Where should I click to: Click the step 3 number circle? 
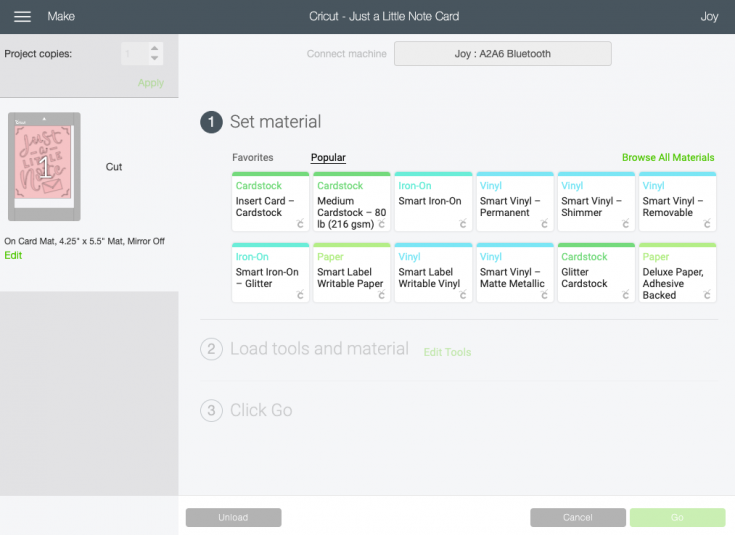tap(211, 411)
